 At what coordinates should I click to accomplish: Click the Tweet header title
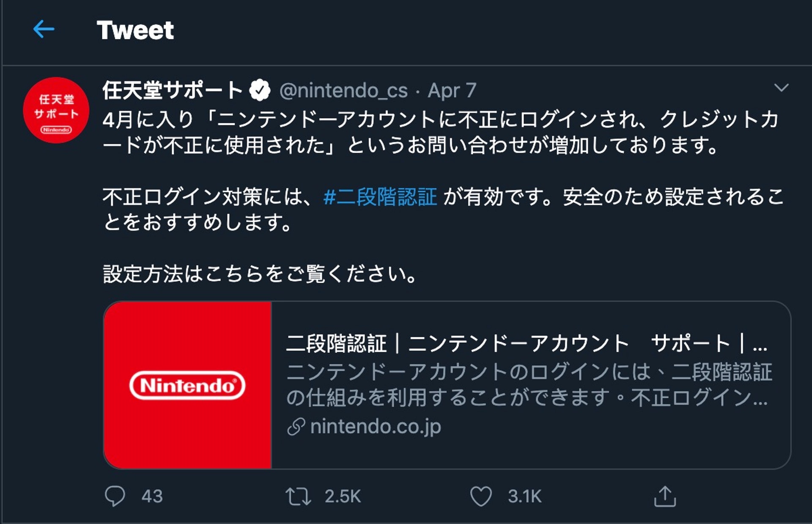click(135, 30)
